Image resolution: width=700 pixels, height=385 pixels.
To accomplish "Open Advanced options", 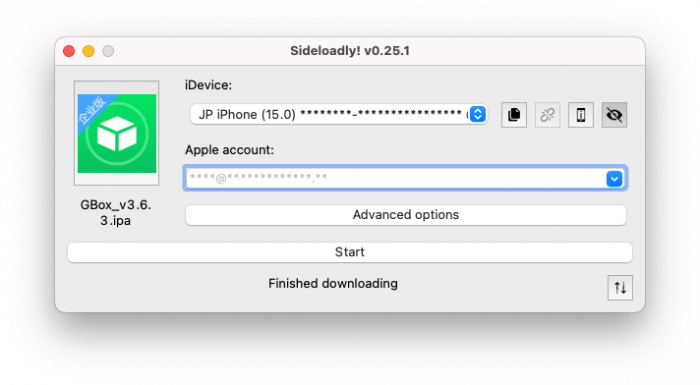I will (x=406, y=215).
